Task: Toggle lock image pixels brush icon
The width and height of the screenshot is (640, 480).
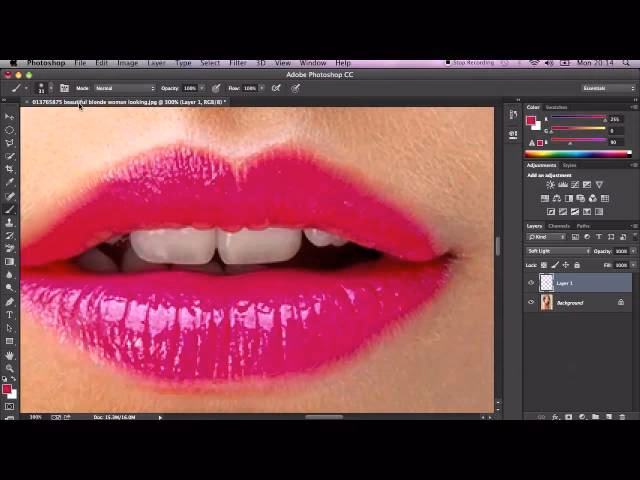Action: click(555, 265)
